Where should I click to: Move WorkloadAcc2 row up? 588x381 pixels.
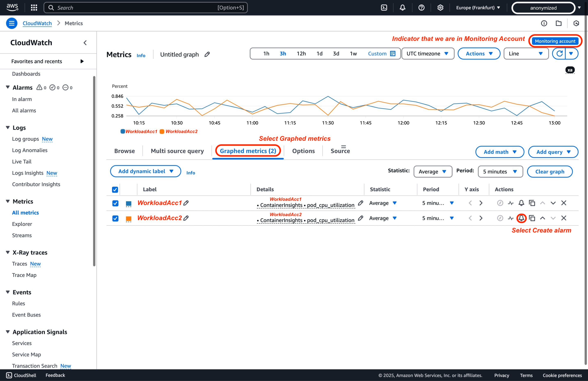click(542, 218)
